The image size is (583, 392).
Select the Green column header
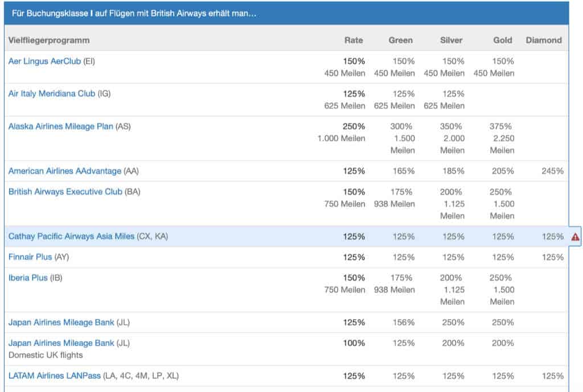coord(400,40)
